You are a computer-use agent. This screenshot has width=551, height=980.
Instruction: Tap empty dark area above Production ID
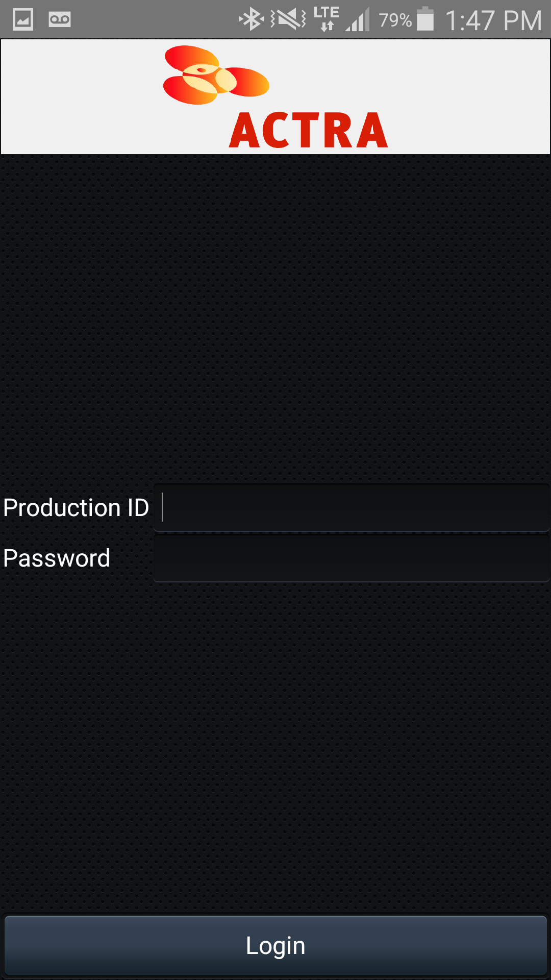tap(275, 316)
